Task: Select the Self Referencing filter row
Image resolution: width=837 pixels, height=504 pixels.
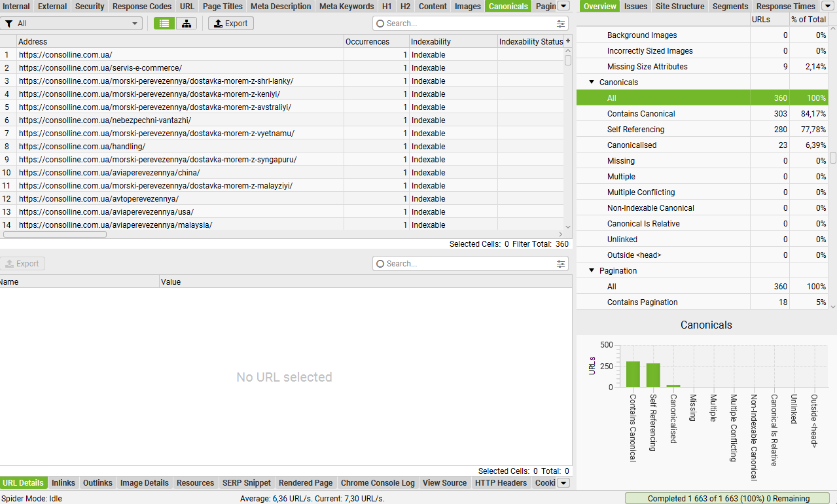Action: (702, 129)
